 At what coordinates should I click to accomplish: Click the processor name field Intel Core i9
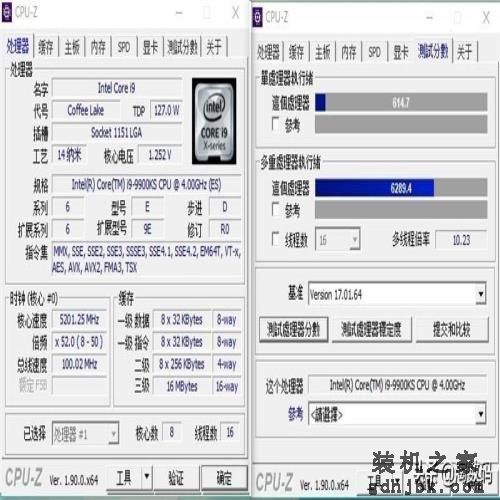click(x=117, y=88)
